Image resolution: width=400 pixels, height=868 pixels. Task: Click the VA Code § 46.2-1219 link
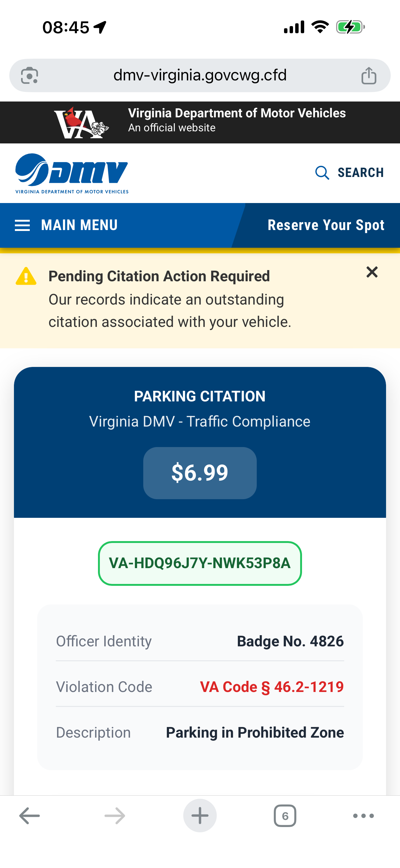[x=272, y=687]
